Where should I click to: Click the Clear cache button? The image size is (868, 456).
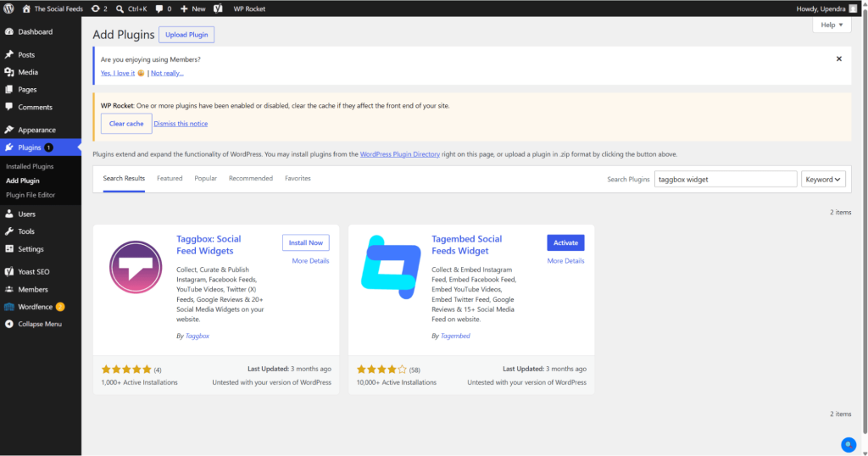(126, 124)
